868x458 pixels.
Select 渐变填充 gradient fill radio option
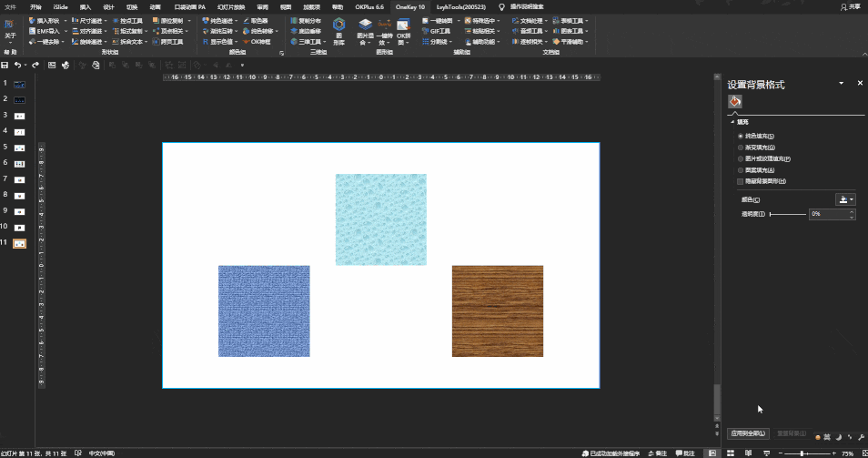pos(741,147)
